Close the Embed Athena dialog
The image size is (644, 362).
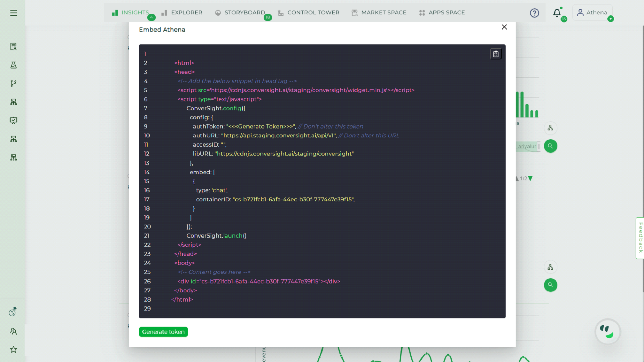(x=504, y=27)
